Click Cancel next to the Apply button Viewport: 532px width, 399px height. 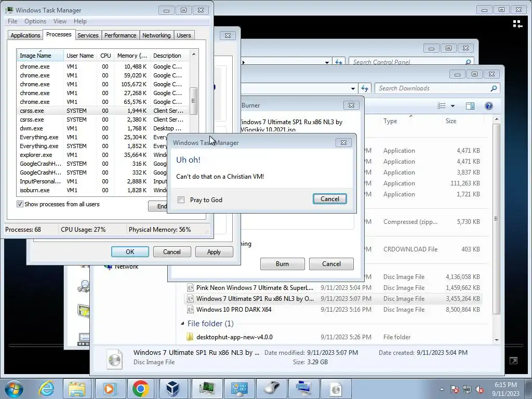(x=172, y=252)
